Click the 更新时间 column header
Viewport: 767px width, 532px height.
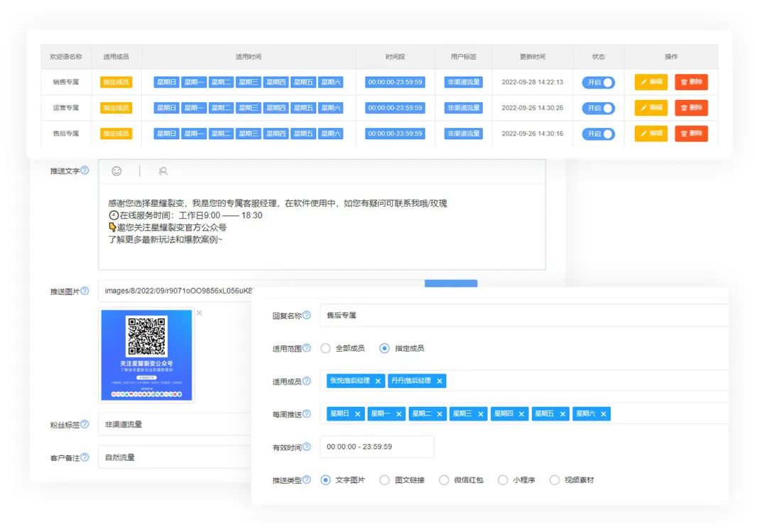pos(533,57)
